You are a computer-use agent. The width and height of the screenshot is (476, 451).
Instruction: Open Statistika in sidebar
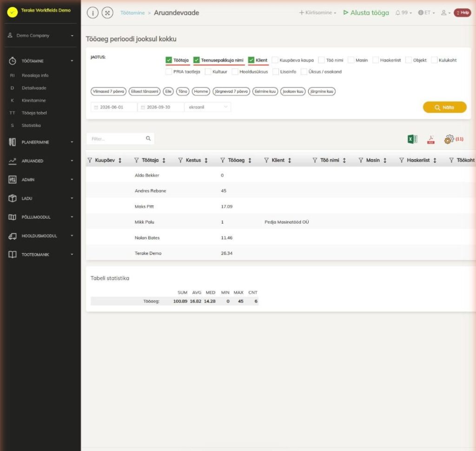(x=31, y=125)
